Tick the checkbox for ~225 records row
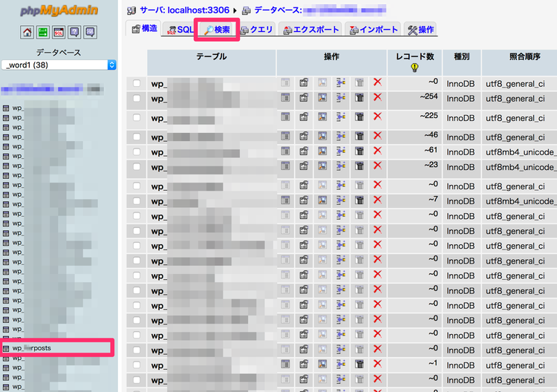The image size is (557, 392). (x=137, y=117)
